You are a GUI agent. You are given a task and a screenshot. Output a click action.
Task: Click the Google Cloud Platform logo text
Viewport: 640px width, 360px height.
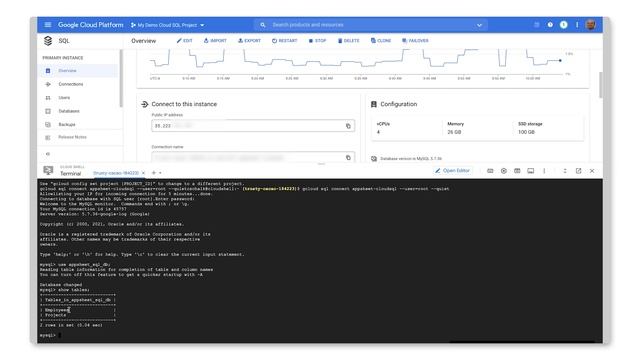coord(91,25)
